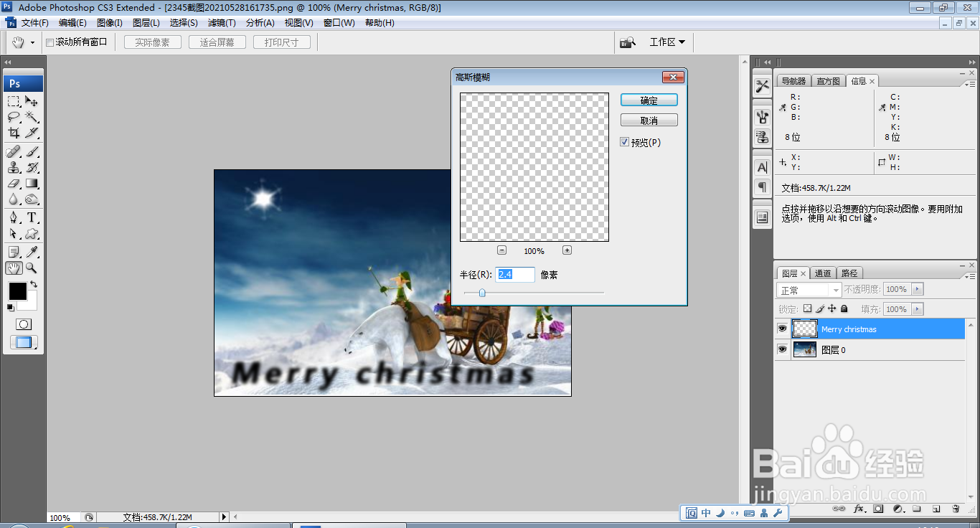
Task: Open the Layers panel options menu
Action: tap(970, 276)
